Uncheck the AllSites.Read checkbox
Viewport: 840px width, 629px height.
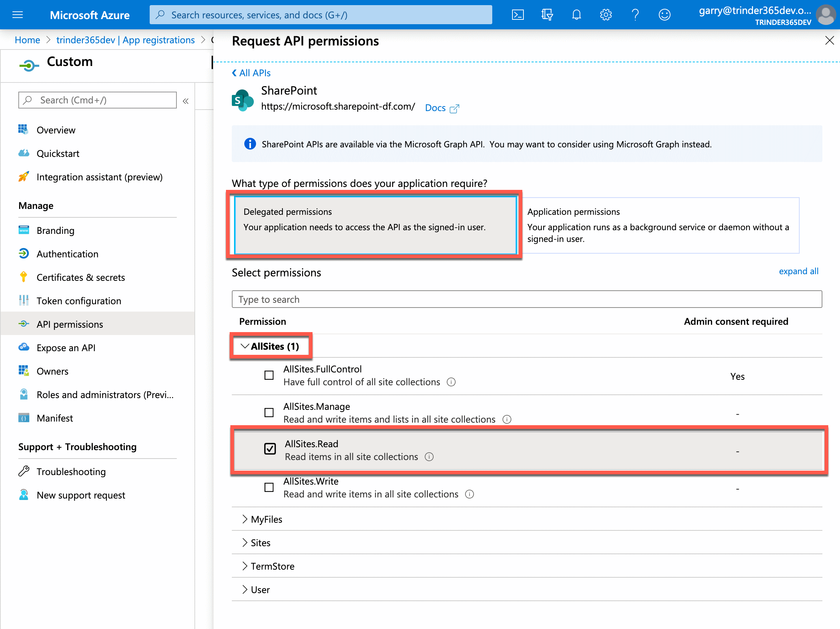270,449
